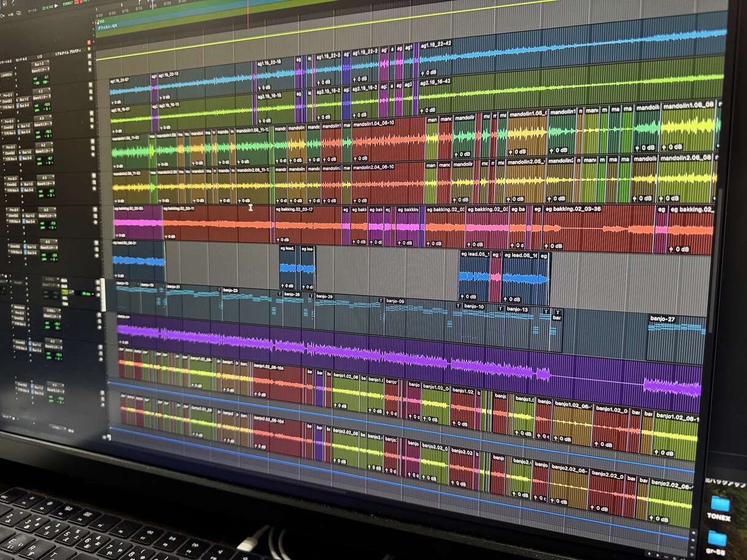Select the banjo-29 MIDI clip
Screen dimensions: 747x560
[x=347, y=313]
